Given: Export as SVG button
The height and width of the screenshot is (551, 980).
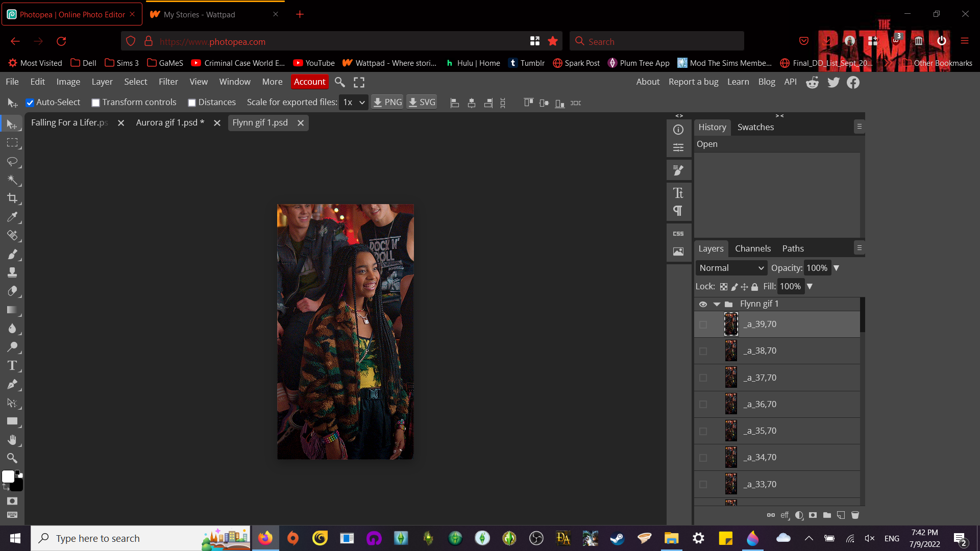Looking at the screenshot, I should pyautogui.click(x=422, y=103).
